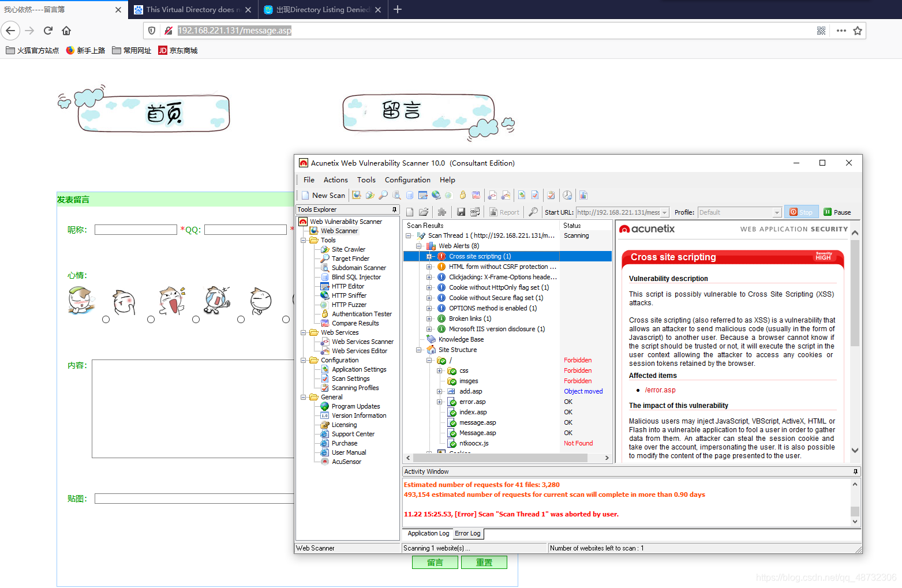The height and width of the screenshot is (588, 902).
Task: Expand HTML form without CSRF protection alert
Action: point(429,267)
